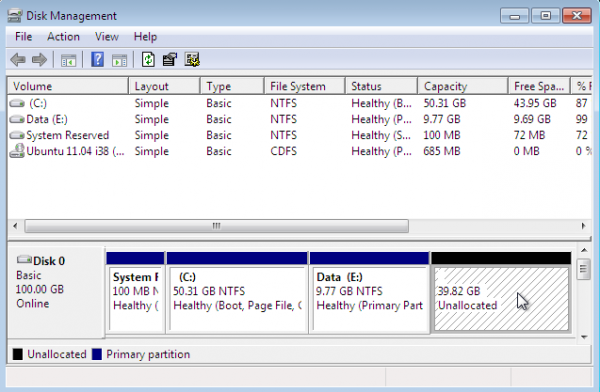The image size is (600, 392).
Task: Click the Healthy (B... status of C:
Action: point(381,103)
